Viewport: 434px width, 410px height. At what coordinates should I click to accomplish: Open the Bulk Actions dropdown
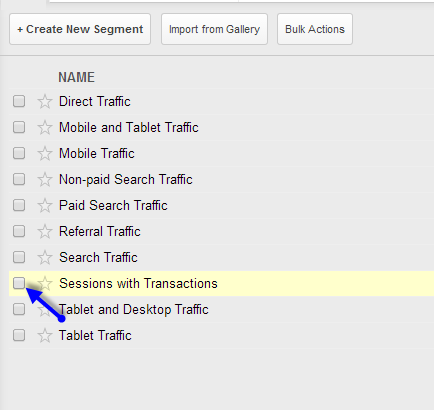click(x=315, y=29)
